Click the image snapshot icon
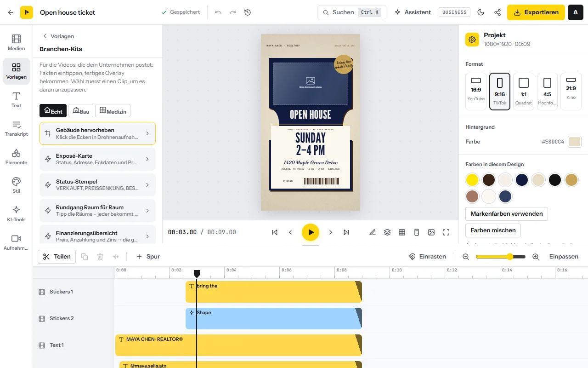The width and height of the screenshot is (588, 368). tap(431, 232)
